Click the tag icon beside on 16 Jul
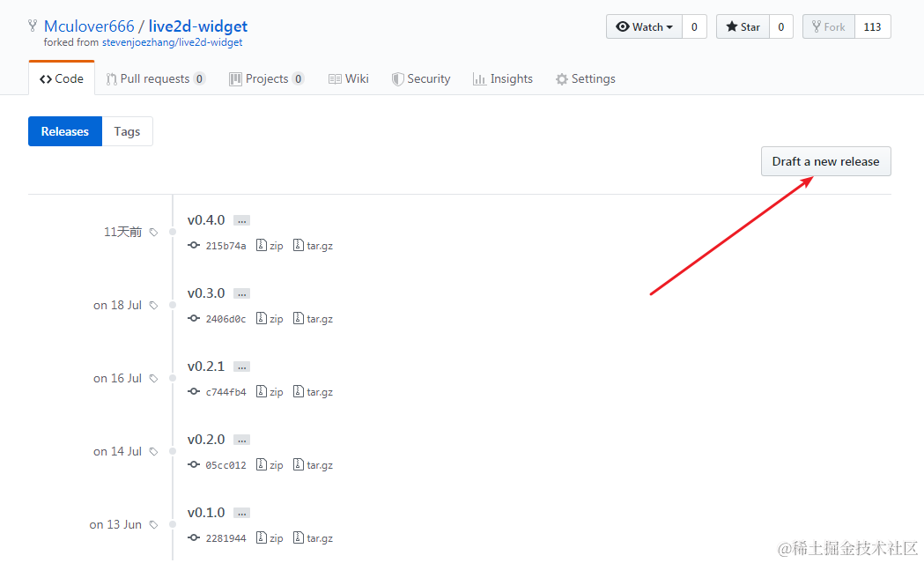This screenshot has height=563, width=924. 154,379
